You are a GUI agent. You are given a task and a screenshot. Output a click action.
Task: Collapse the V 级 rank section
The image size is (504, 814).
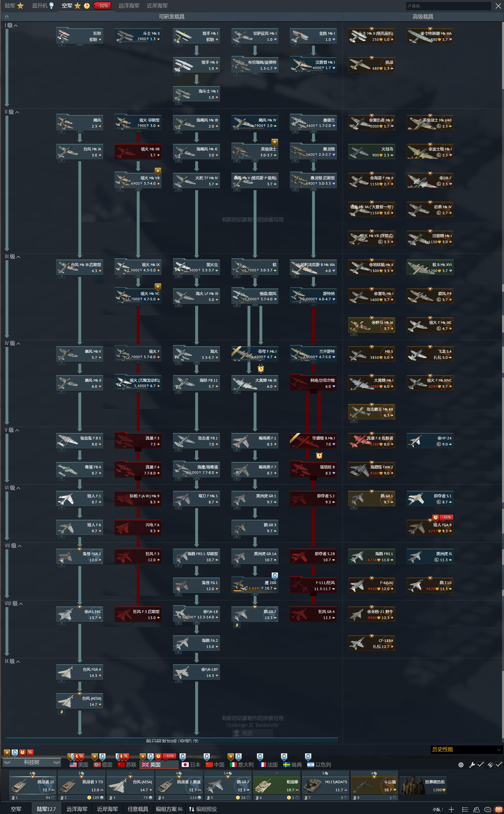coord(12,430)
